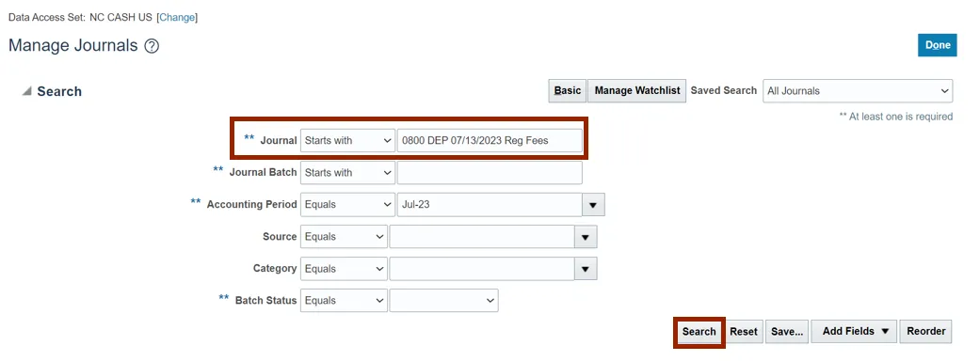Reorder the search fields
Screen dimensions: 980x361
click(x=926, y=332)
